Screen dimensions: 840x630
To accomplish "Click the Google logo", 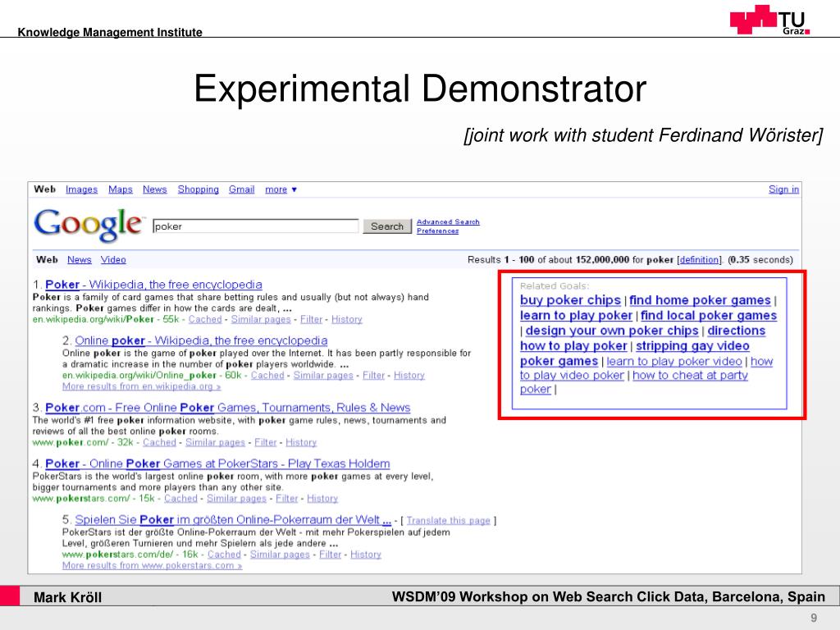I will pos(89,225).
